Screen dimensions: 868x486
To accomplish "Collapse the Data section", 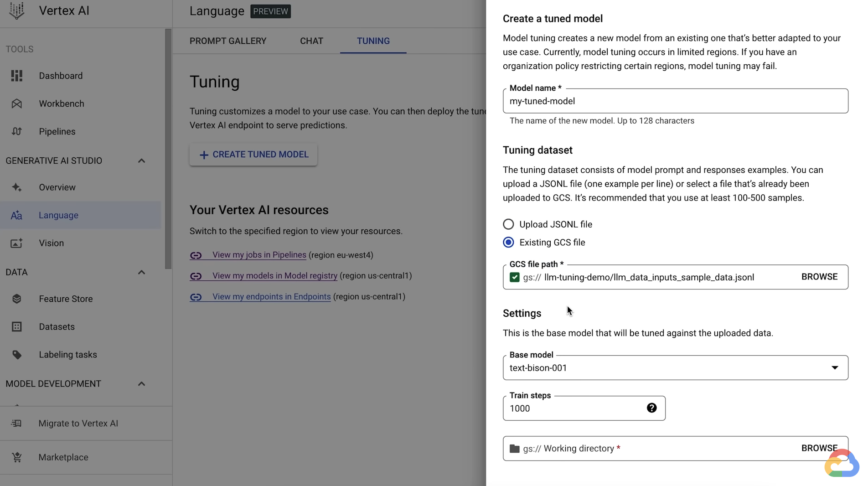I will click(x=142, y=273).
